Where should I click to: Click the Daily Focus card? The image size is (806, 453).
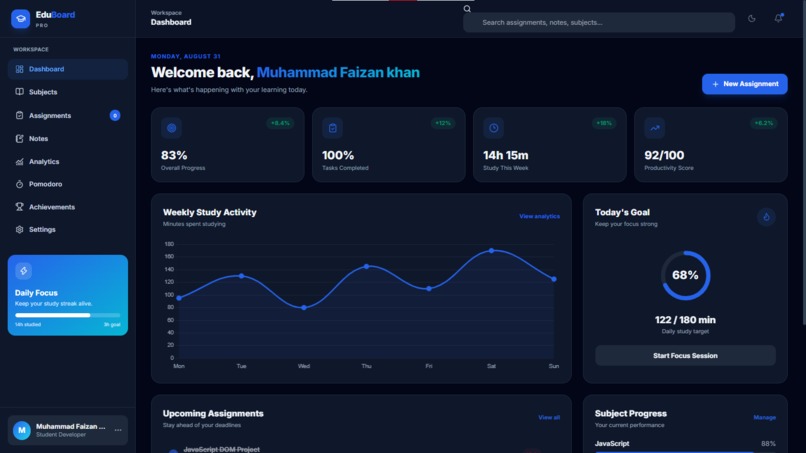coord(68,295)
